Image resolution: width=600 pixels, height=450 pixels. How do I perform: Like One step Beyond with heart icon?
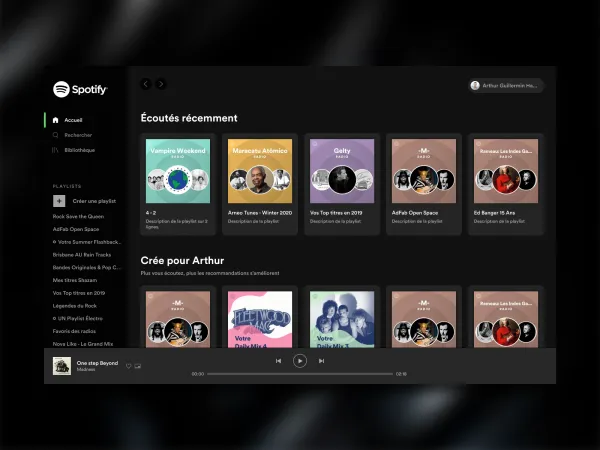pyautogui.click(x=129, y=366)
